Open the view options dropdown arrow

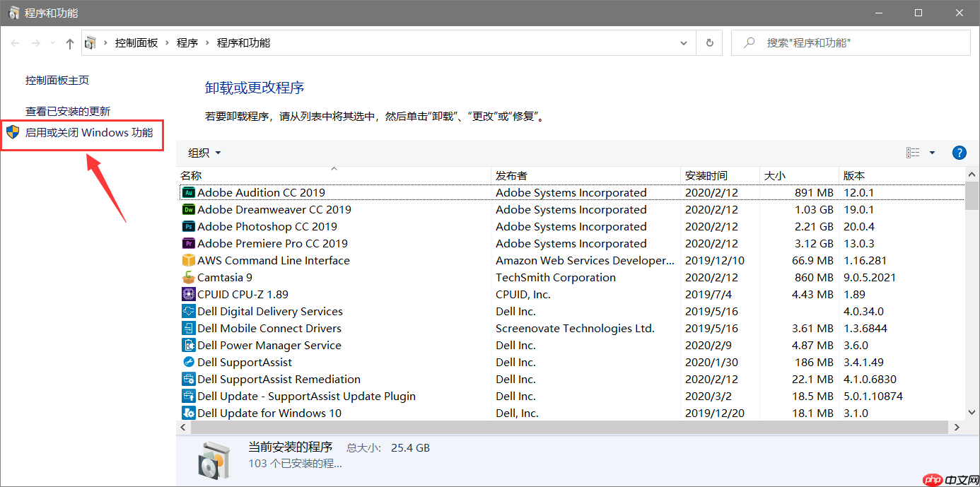pos(932,152)
